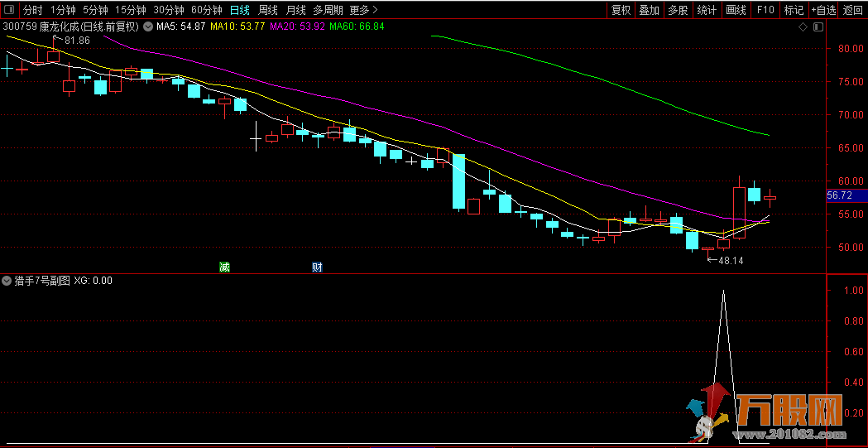Click the 81.86 high price annotation

[77, 40]
